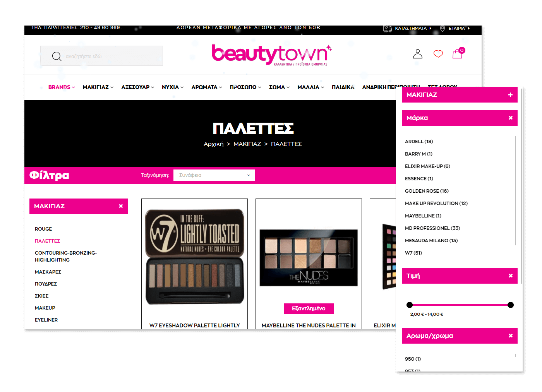Open the shopping cart icon
The height and width of the screenshot is (392, 542).
coord(458,53)
